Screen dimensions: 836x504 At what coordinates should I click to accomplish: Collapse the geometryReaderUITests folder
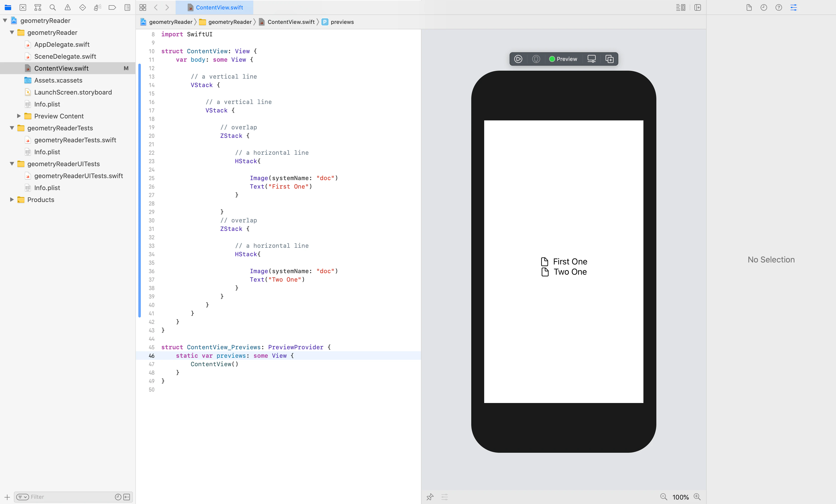12,164
